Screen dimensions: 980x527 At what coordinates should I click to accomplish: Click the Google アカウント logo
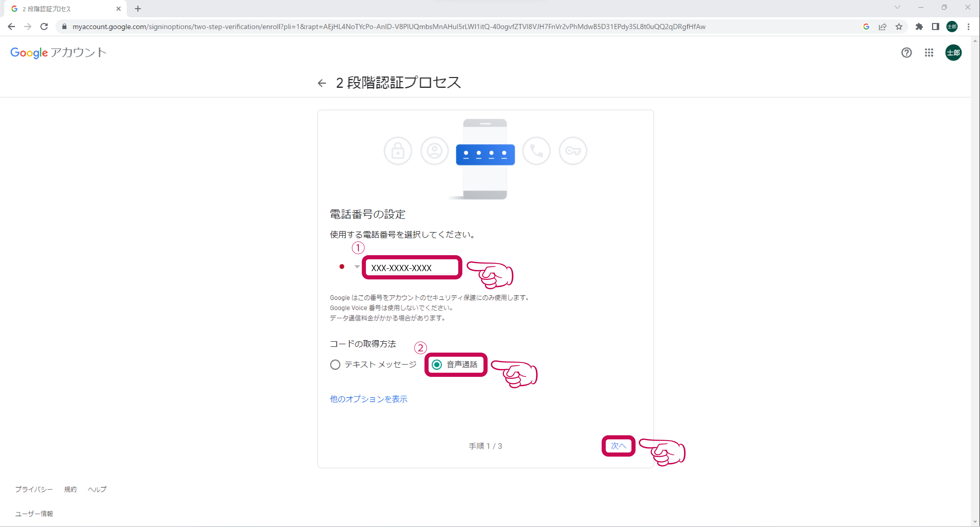[x=58, y=53]
